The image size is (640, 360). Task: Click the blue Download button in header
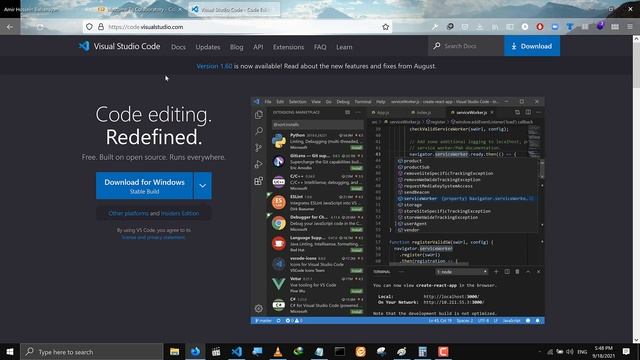click(x=532, y=46)
